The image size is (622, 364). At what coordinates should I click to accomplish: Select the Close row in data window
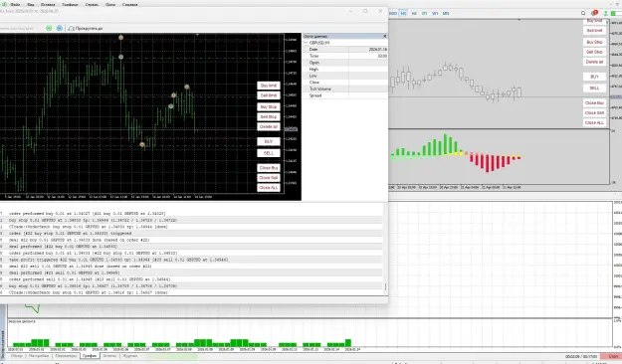(345, 83)
